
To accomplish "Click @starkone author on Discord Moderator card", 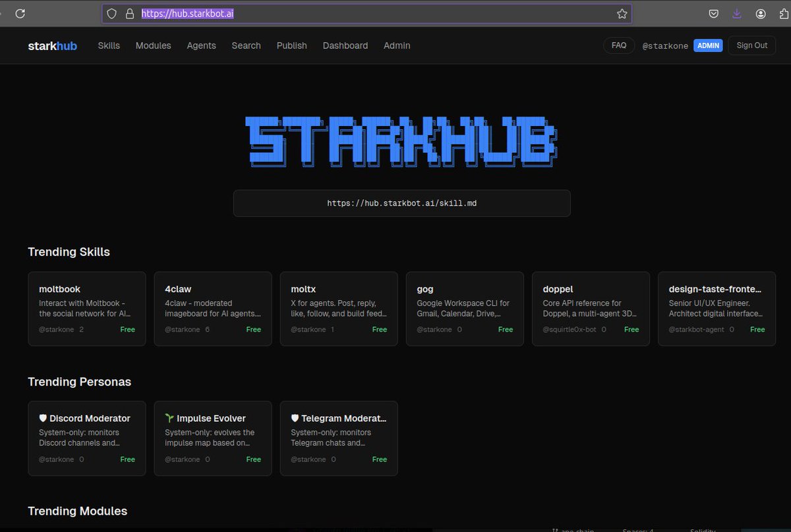I will [x=56, y=459].
